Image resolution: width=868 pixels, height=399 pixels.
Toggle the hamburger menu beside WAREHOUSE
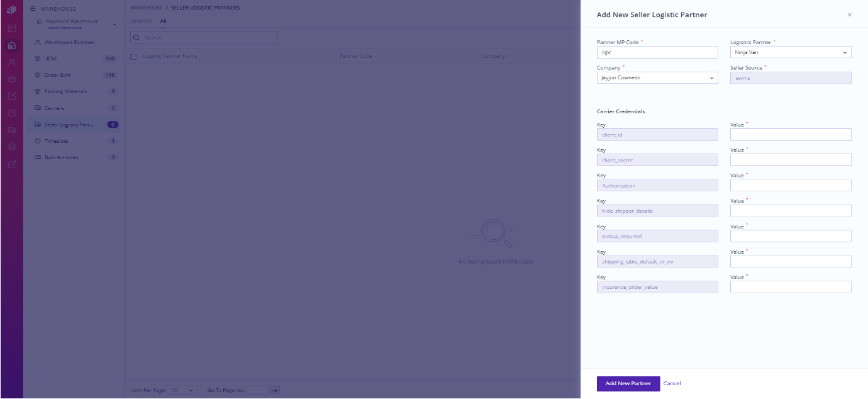[x=33, y=9]
